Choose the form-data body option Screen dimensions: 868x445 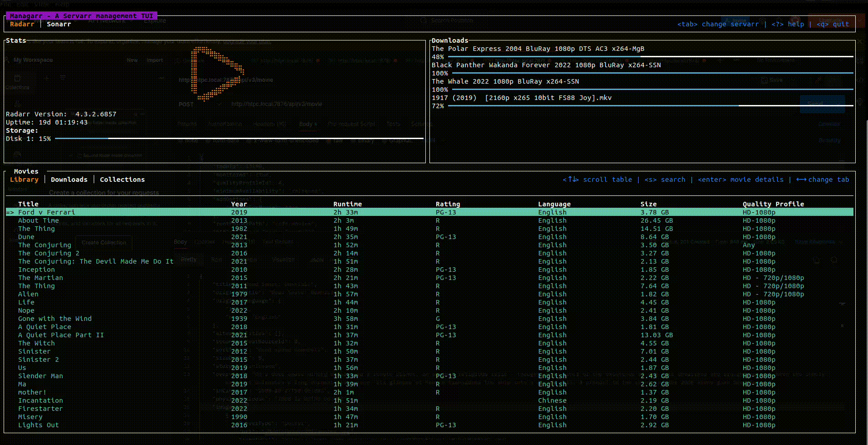(x=208, y=141)
